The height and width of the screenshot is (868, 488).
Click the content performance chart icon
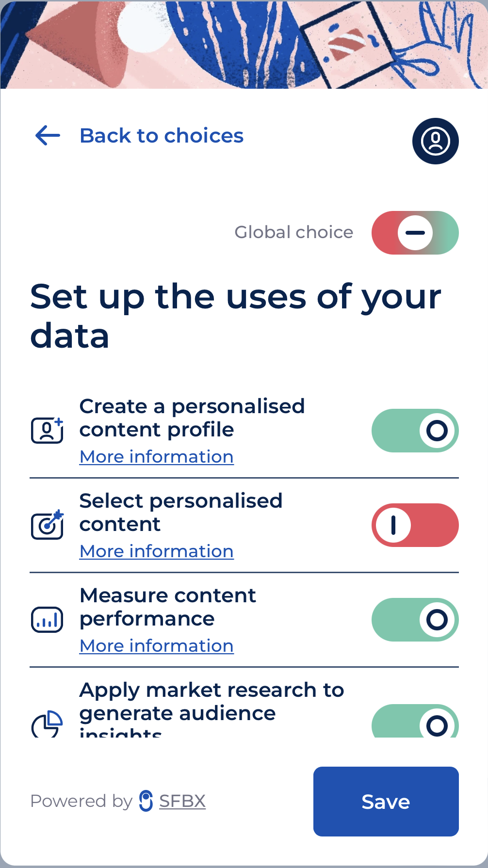tap(47, 620)
